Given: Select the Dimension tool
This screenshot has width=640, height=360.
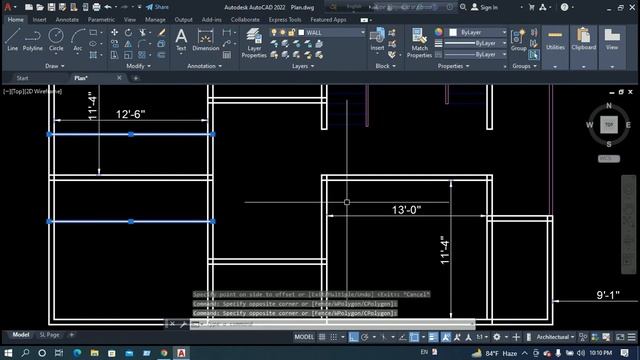Looking at the screenshot, I should click(205, 40).
